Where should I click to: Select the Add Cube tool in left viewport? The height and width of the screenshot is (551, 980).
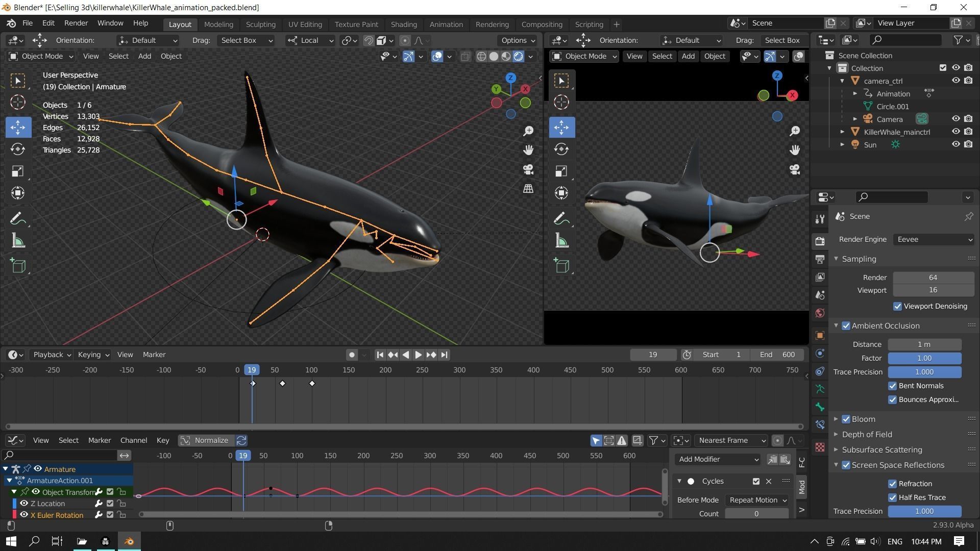click(18, 266)
